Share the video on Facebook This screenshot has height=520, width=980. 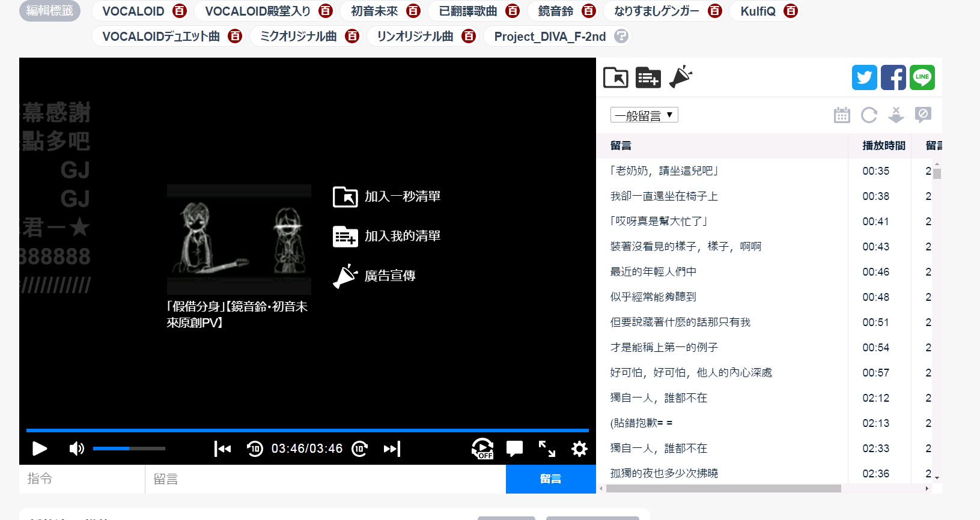click(x=893, y=77)
